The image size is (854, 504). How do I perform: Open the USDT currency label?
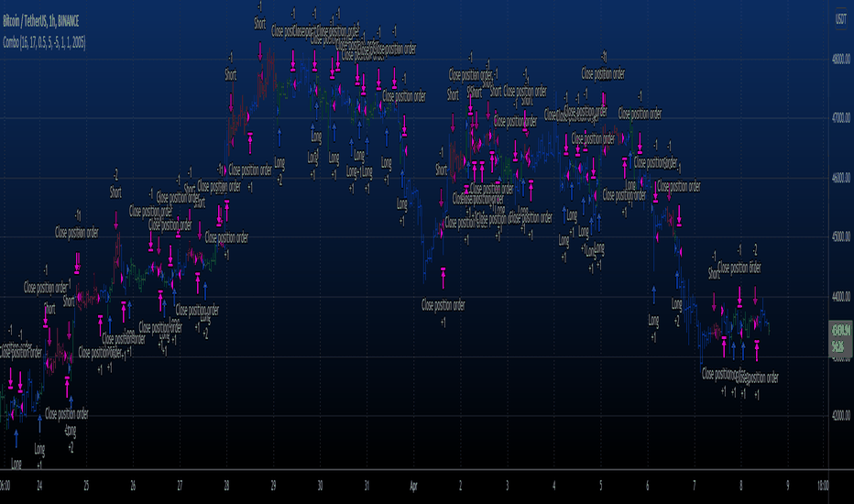tap(841, 18)
